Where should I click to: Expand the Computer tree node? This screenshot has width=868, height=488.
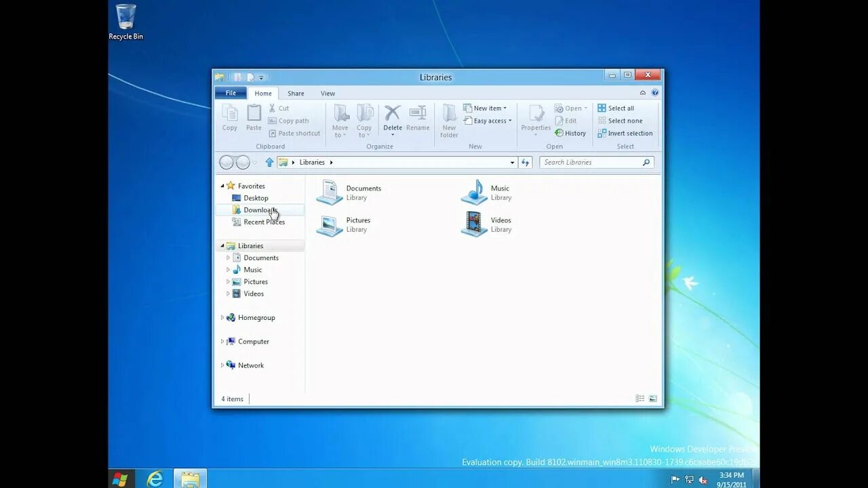click(x=222, y=342)
